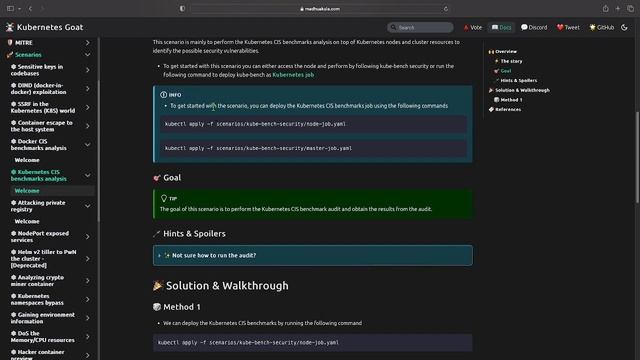
Task: Click the Safari share icon
Action: click(x=605, y=9)
